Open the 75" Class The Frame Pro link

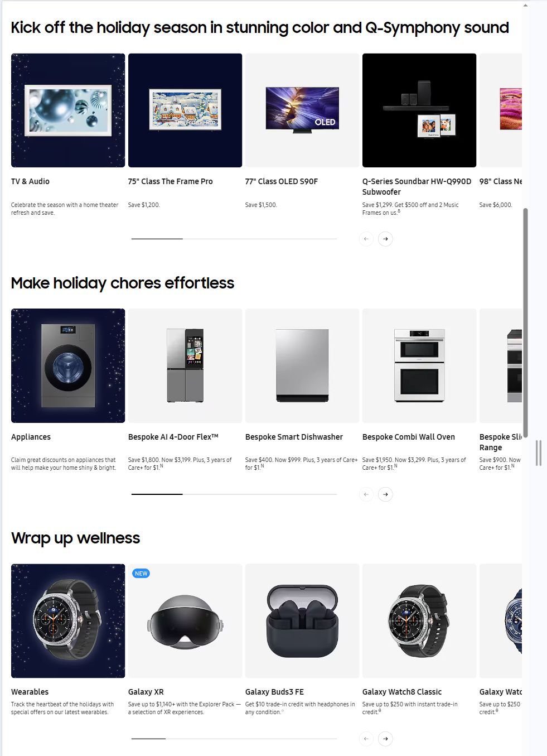(170, 181)
